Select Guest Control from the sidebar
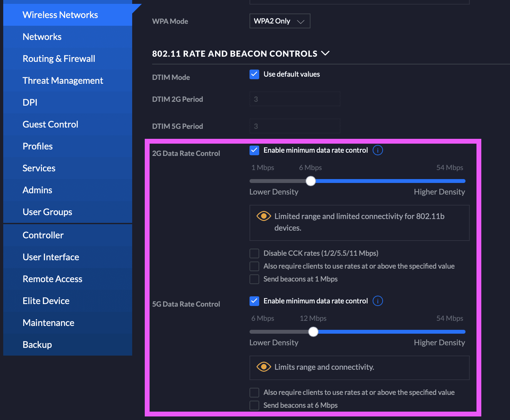Viewport: 510px width, 420px height. (x=50, y=124)
